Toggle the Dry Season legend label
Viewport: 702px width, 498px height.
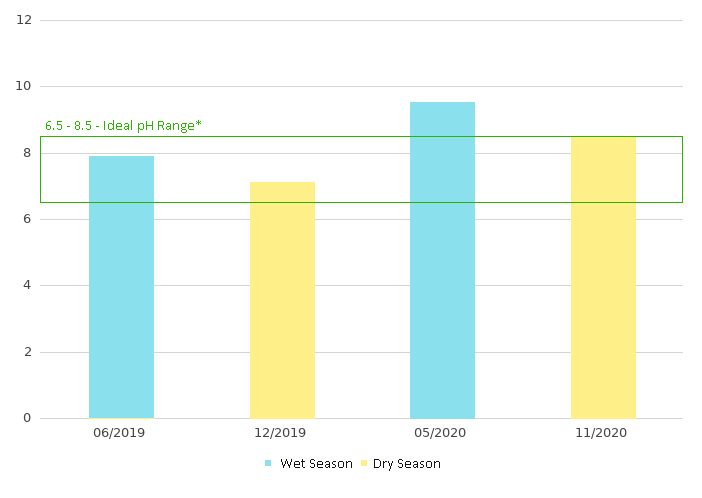click(407, 464)
